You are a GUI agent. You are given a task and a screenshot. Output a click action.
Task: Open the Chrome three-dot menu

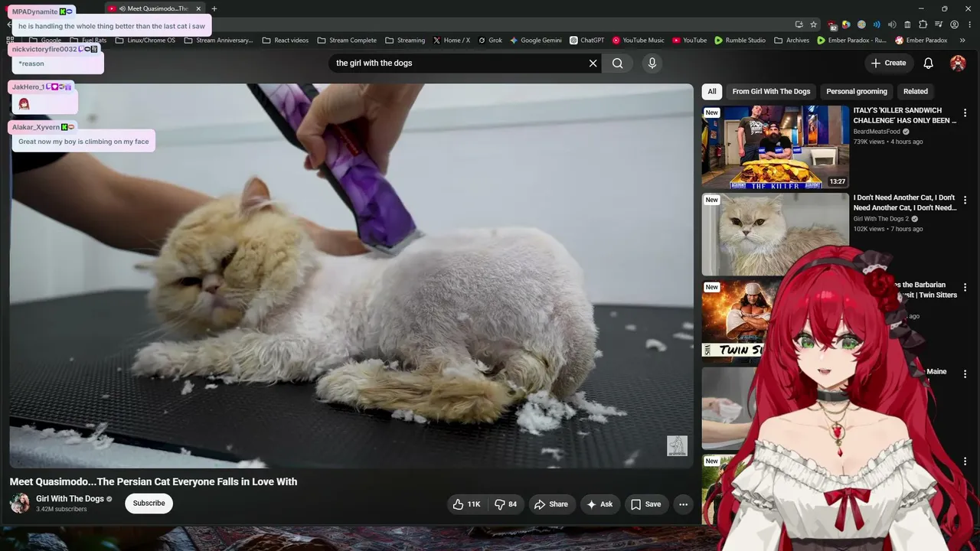[x=969, y=24]
